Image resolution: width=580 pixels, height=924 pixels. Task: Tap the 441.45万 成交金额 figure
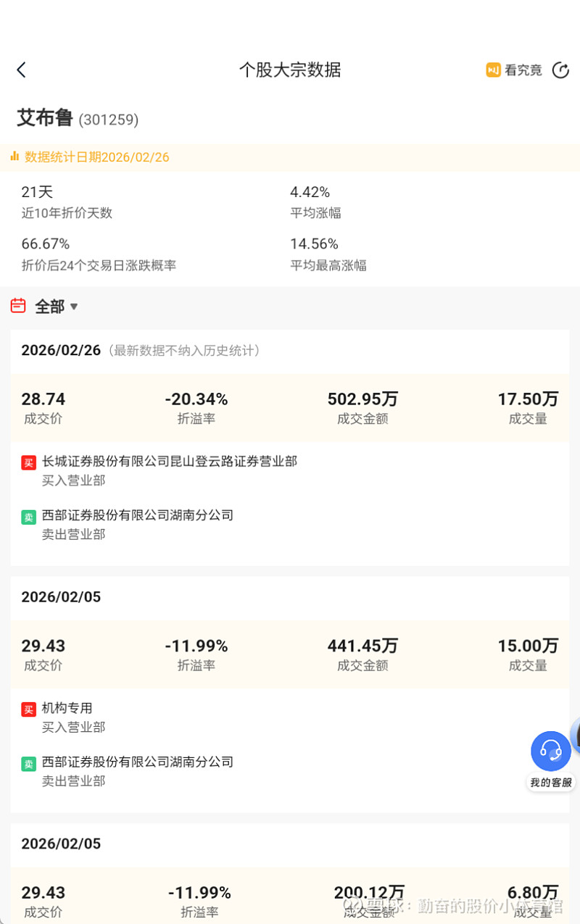tap(362, 646)
